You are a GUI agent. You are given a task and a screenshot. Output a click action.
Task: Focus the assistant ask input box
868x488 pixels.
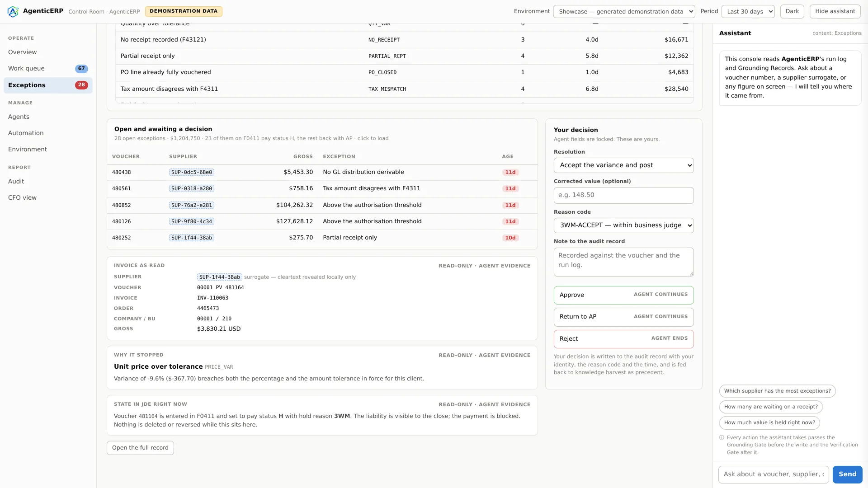click(x=774, y=474)
